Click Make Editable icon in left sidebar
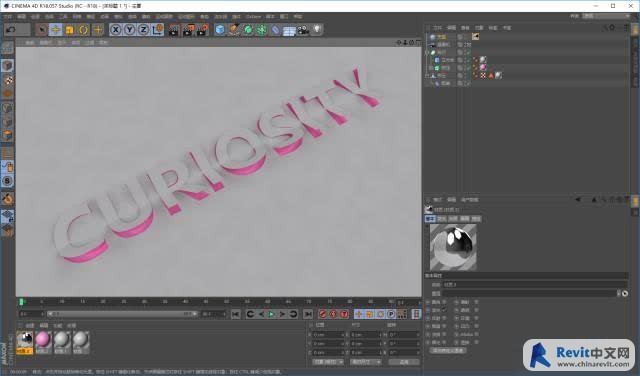This screenshot has width=640, height=376. (7, 48)
